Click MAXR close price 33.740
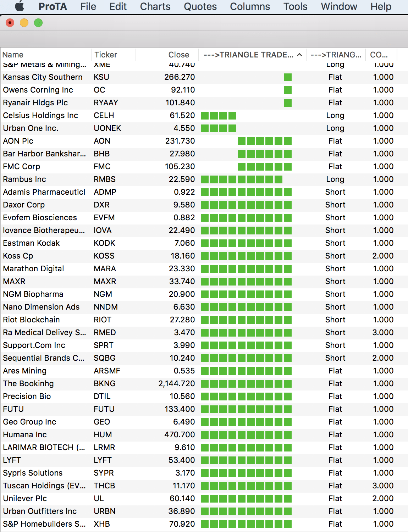Screen dimensions: 408x532 coord(182,281)
